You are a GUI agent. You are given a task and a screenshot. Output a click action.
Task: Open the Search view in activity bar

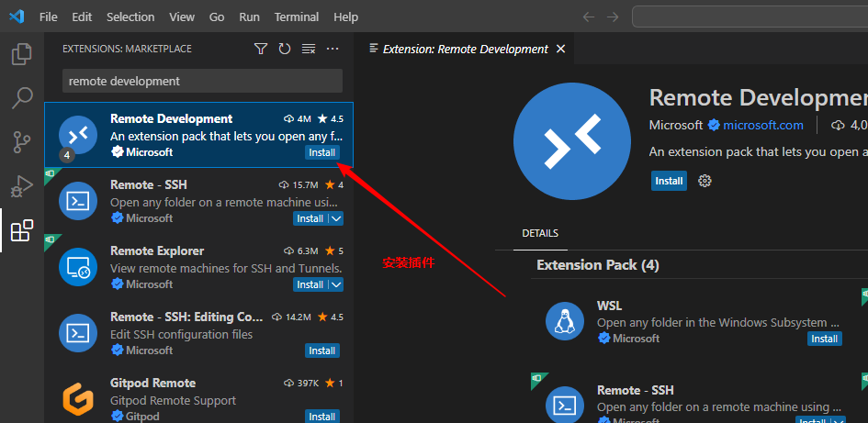pyautogui.click(x=22, y=98)
